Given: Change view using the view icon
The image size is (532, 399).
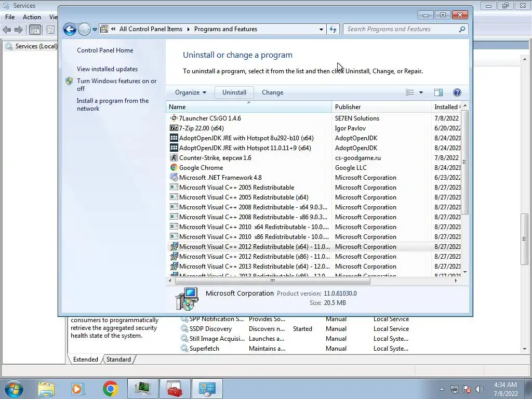Looking at the screenshot, I should pyautogui.click(x=410, y=92).
